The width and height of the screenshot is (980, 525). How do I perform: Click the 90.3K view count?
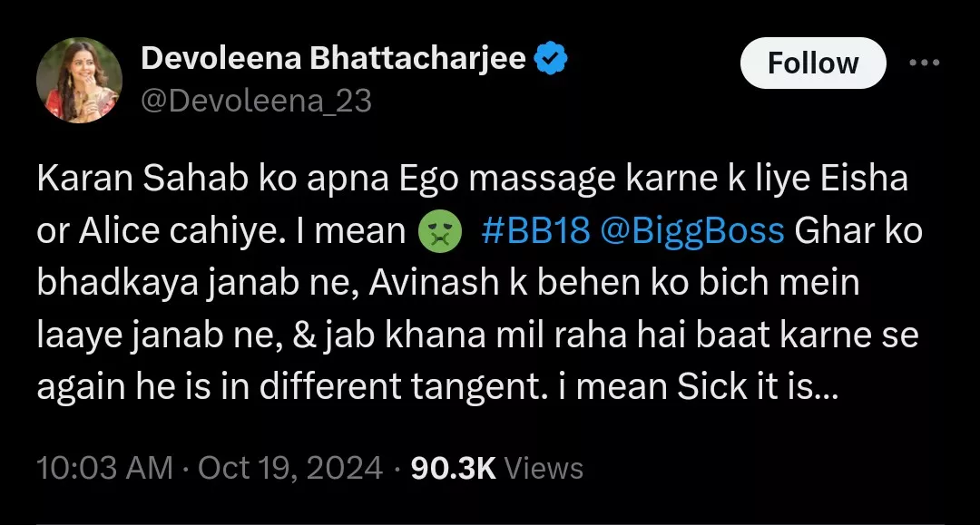[453, 468]
